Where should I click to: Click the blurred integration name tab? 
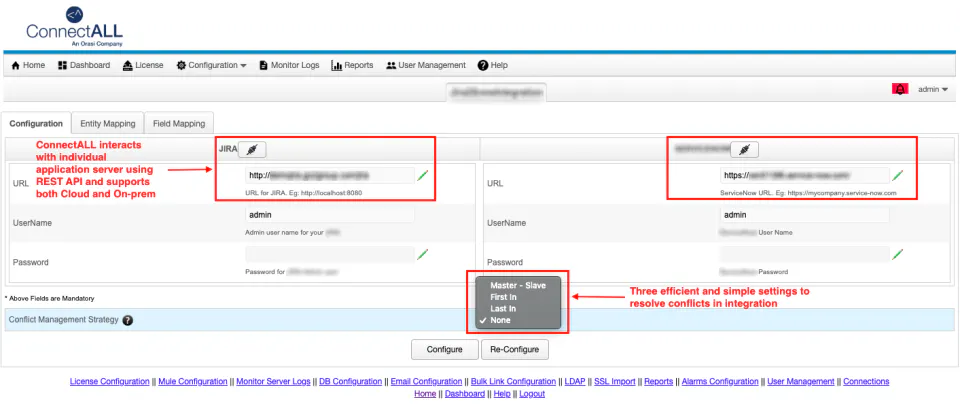[x=497, y=92]
